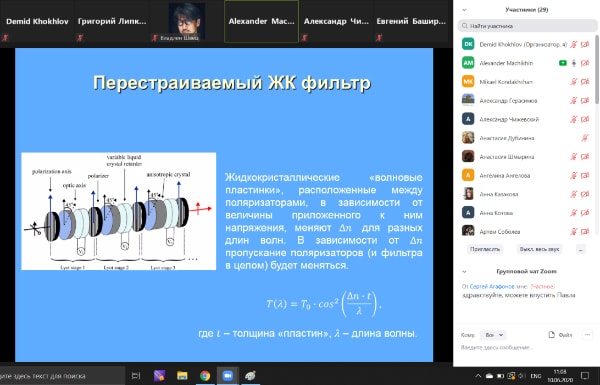Click the muted mic icon for Анна Казакова
Screen dimensions: 600x385
click(574, 194)
